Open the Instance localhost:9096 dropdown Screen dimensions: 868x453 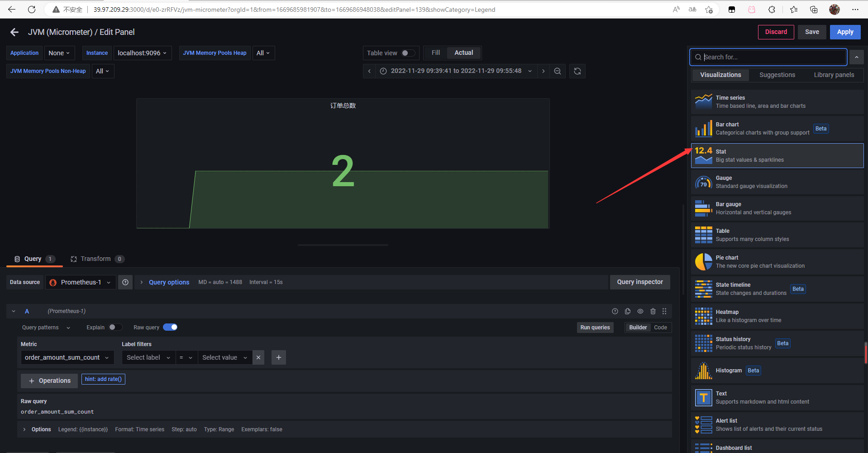pos(143,53)
